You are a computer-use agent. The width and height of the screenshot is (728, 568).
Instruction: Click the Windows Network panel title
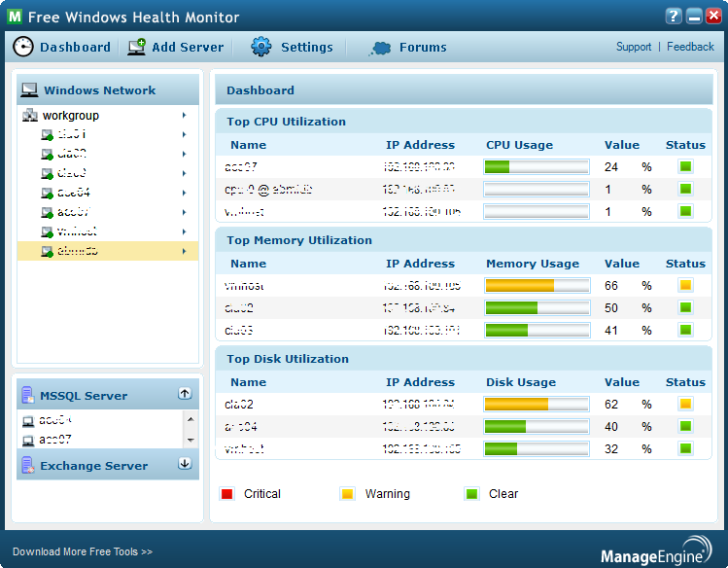click(100, 90)
